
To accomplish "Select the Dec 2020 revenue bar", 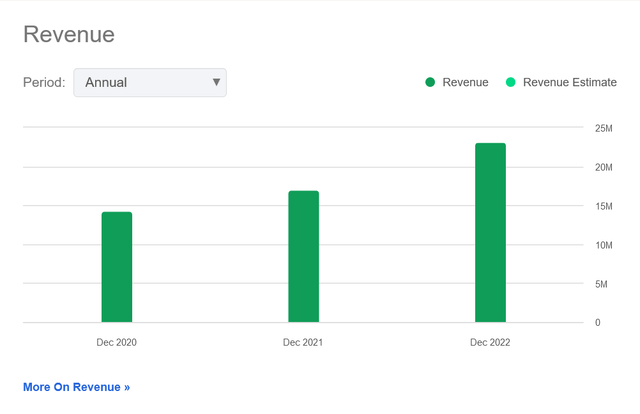I will 117,267.
